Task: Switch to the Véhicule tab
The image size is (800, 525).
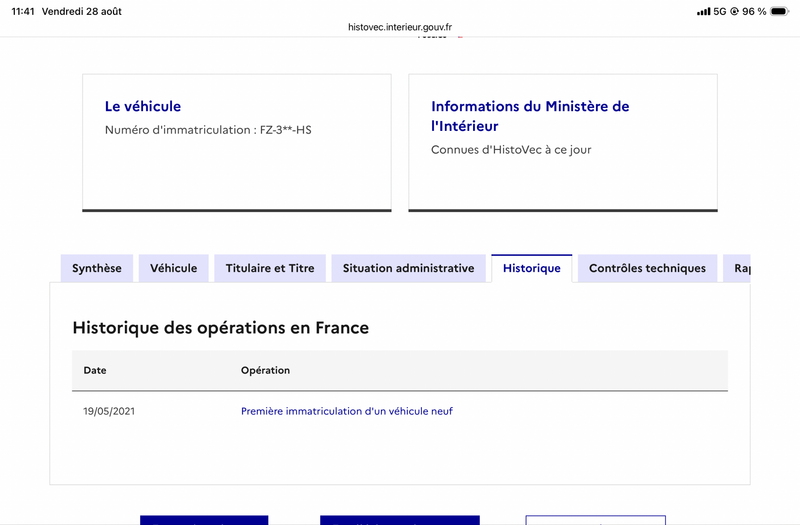Action: pos(173,268)
